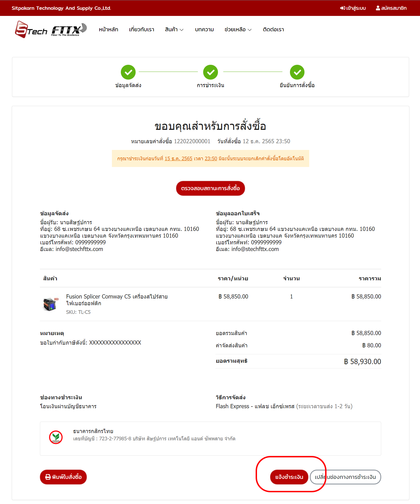Click the shipping info step checkmark
The image size is (420, 504).
(128, 72)
